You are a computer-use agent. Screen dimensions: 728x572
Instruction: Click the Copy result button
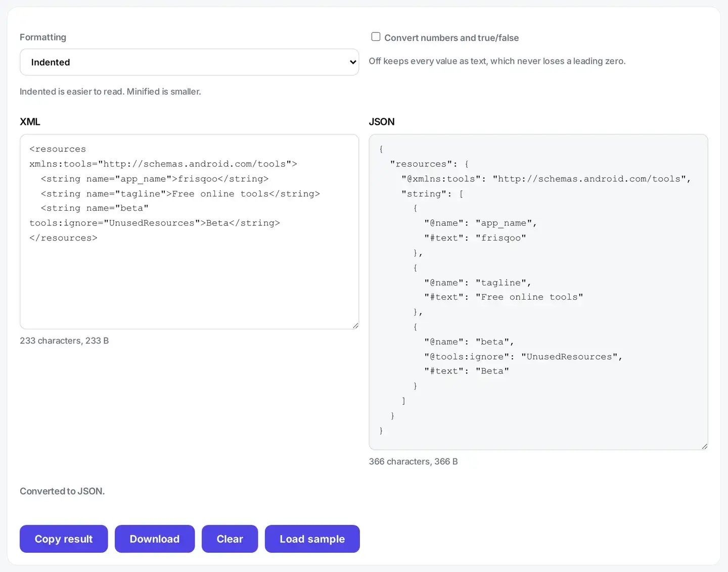(x=64, y=539)
